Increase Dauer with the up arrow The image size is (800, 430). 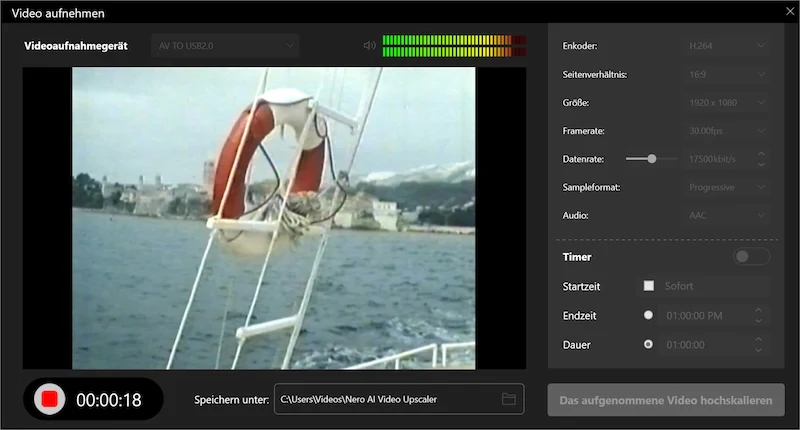click(x=758, y=339)
